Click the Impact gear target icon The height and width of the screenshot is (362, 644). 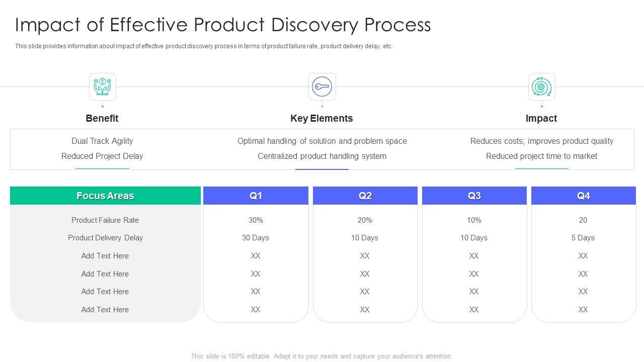[x=541, y=87]
